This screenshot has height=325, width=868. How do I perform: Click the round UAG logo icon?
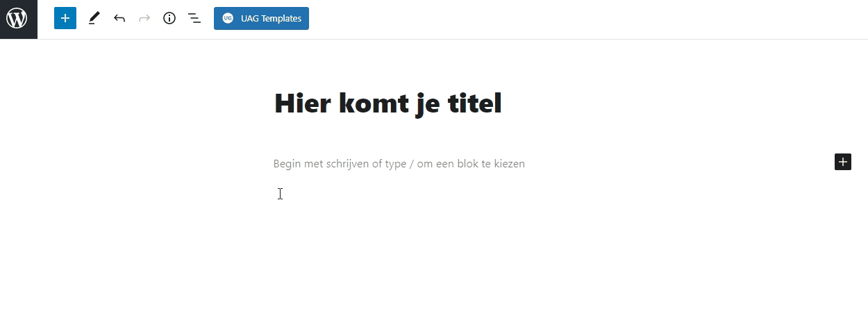228,19
